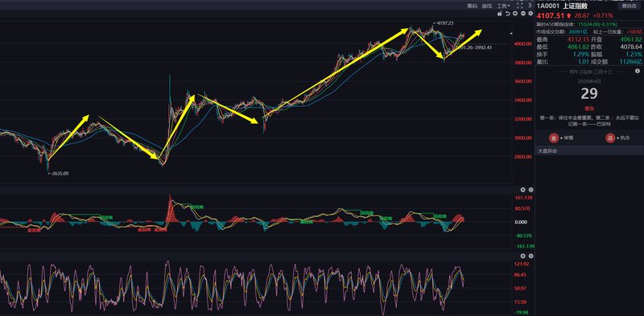Click the previous close value 4078.64
644x316 pixels.
(630, 47)
